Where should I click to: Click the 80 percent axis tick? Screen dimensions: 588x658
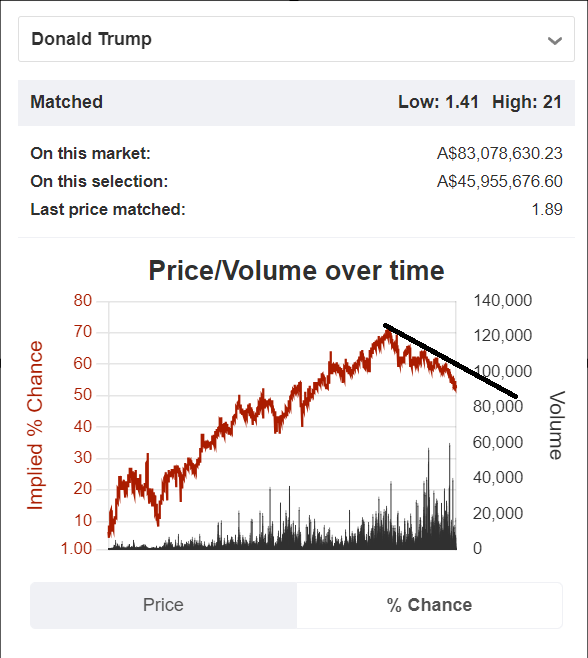[x=83, y=300]
